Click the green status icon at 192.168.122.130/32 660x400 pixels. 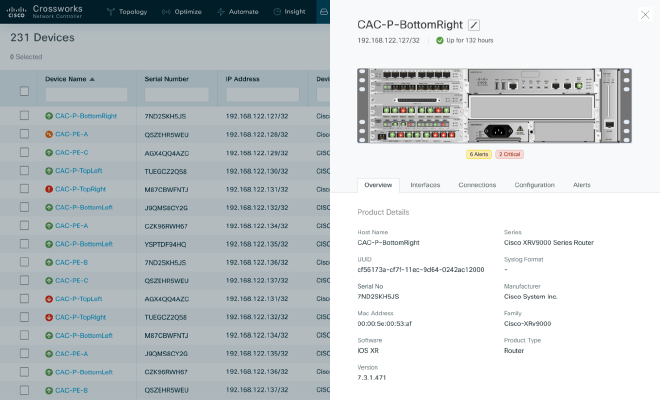point(49,171)
